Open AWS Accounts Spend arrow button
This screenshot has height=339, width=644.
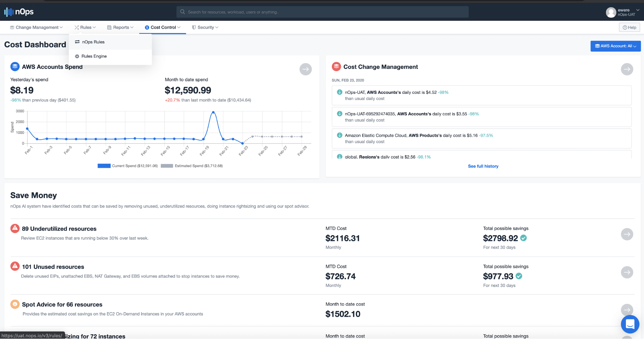[x=305, y=69]
